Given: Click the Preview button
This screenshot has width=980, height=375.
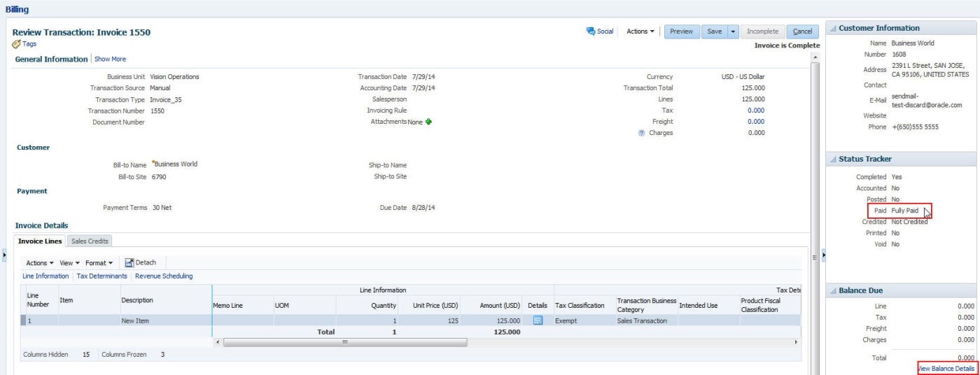Looking at the screenshot, I should tap(681, 31).
